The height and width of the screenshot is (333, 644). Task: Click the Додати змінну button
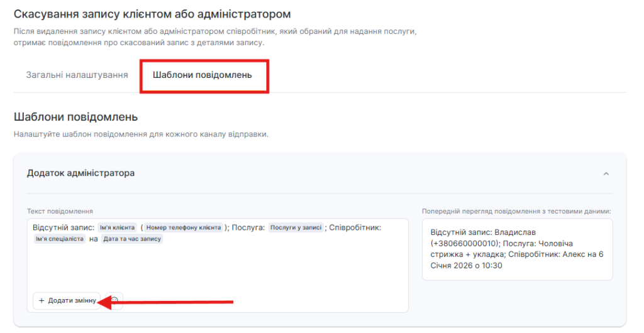click(67, 300)
